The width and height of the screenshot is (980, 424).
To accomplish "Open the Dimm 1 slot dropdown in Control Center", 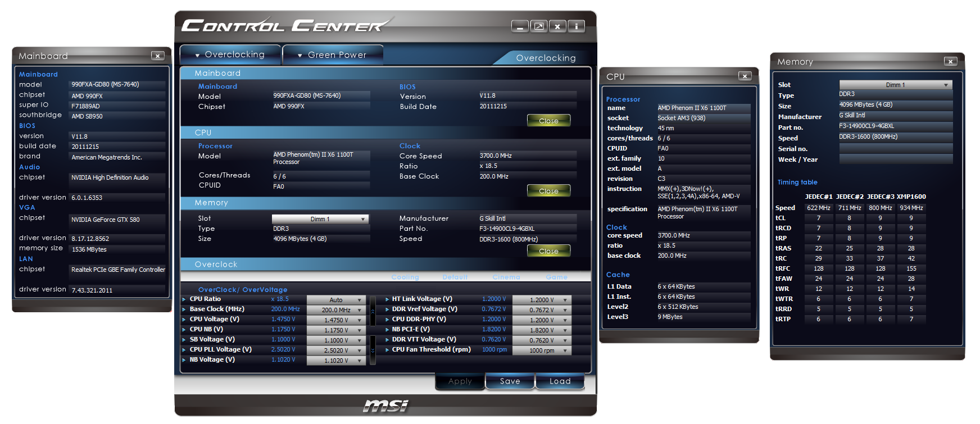I will [320, 219].
